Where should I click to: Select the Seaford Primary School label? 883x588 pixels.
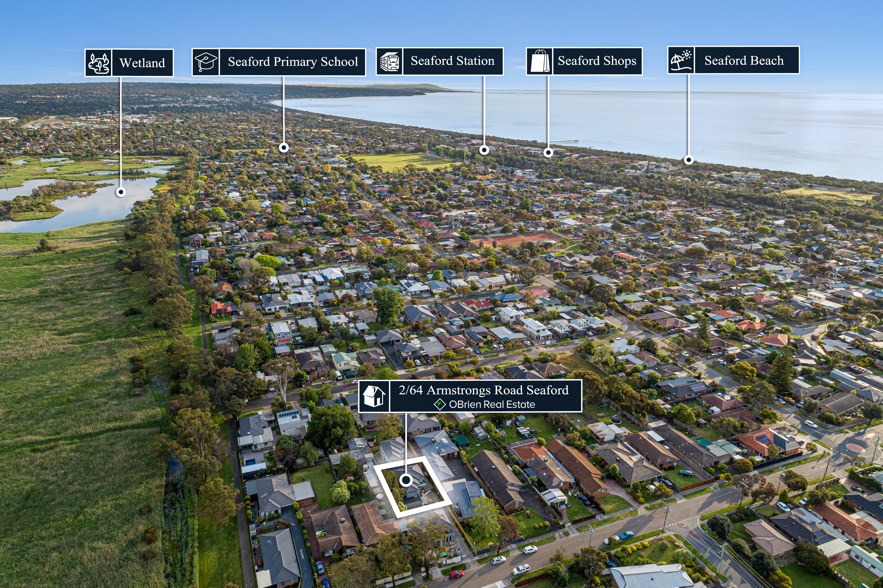click(293, 62)
